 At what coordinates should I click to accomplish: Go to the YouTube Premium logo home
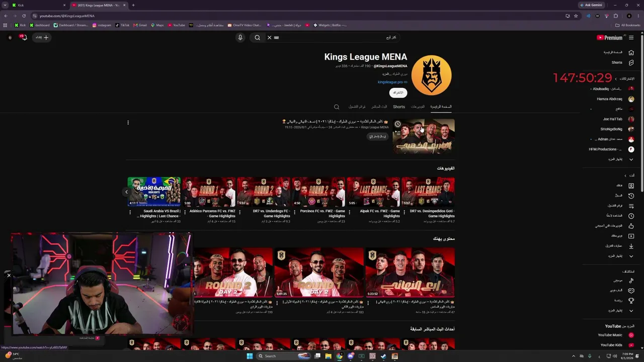pyautogui.click(x=610, y=38)
